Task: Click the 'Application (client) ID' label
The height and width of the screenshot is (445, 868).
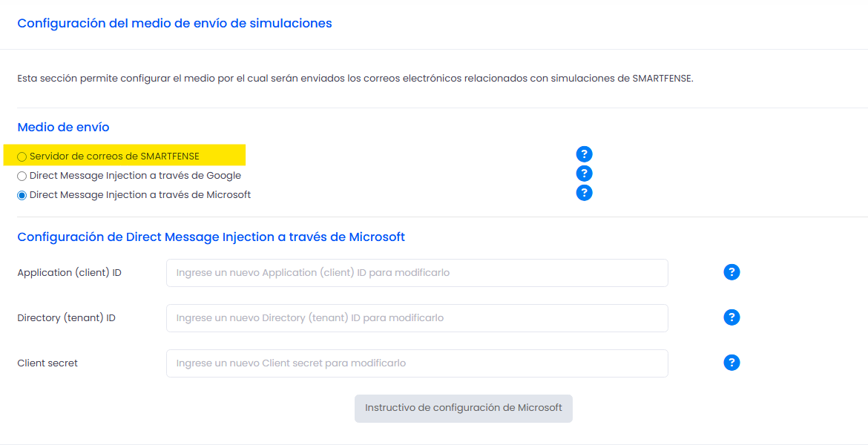Action: (x=69, y=273)
